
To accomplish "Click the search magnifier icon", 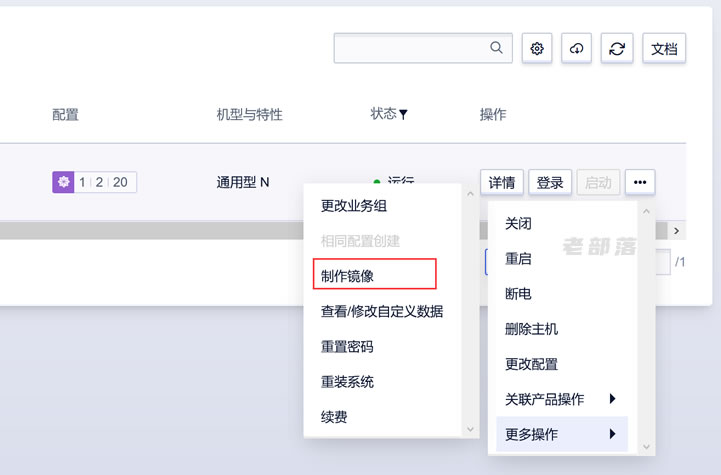I will pyautogui.click(x=496, y=47).
